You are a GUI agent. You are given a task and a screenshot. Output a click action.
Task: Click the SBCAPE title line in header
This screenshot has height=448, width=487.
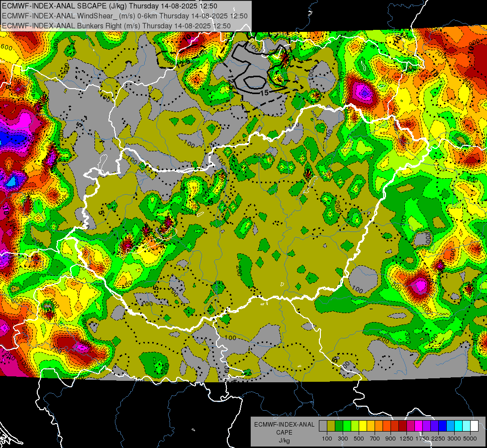click(x=109, y=6)
